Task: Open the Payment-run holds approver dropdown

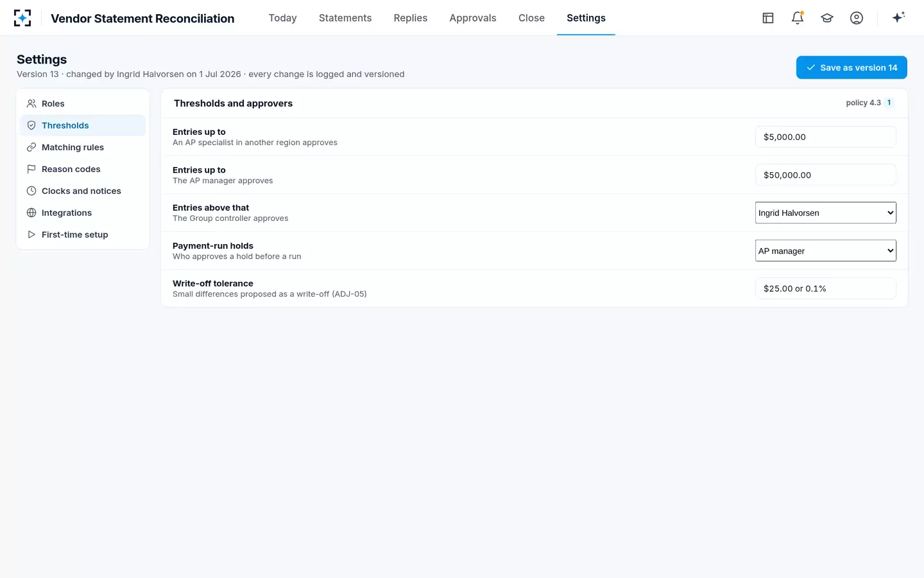Action: (826, 250)
